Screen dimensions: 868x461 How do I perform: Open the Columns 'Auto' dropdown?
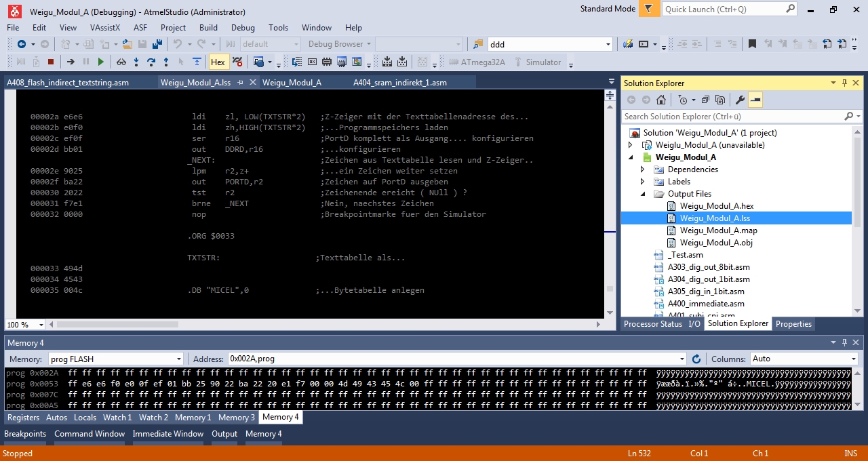pos(853,359)
